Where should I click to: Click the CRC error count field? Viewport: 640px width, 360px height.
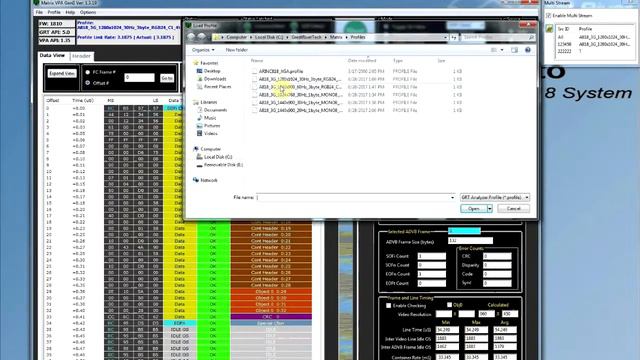(x=497, y=256)
